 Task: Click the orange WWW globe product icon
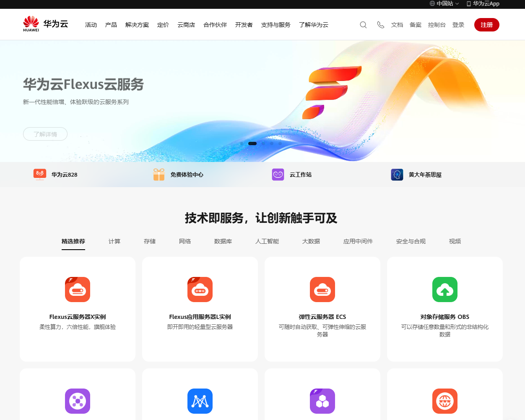[x=445, y=401]
